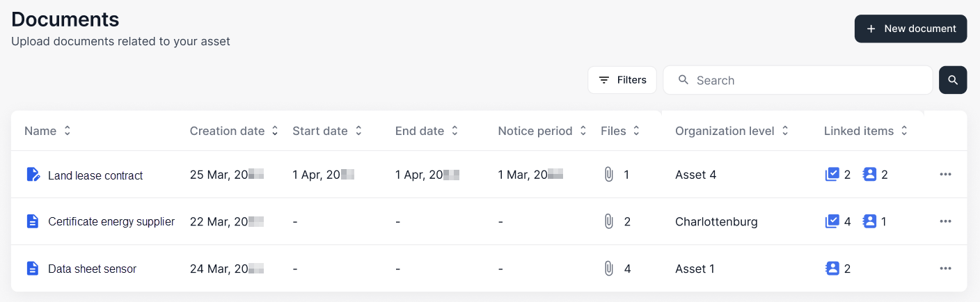Click the dark search magnifier button
The image size is (980, 302).
(952, 80)
